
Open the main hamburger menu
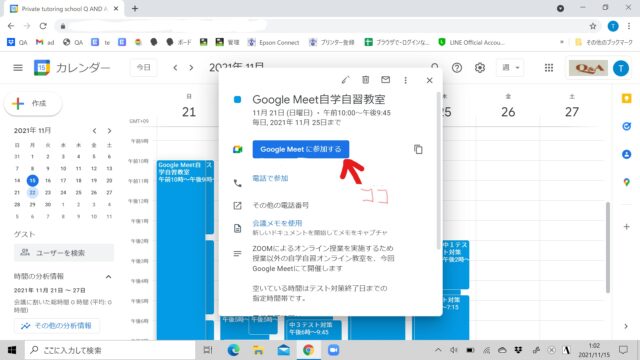(x=18, y=68)
